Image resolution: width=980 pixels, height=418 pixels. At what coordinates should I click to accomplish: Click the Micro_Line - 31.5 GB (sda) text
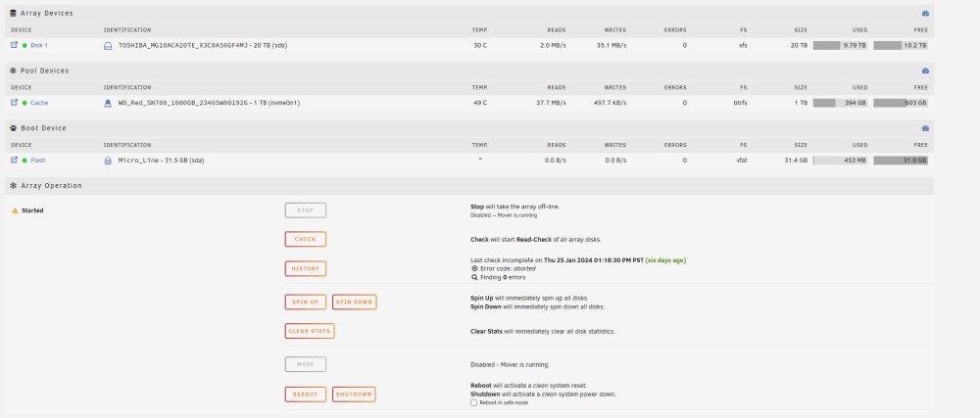(x=162, y=161)
